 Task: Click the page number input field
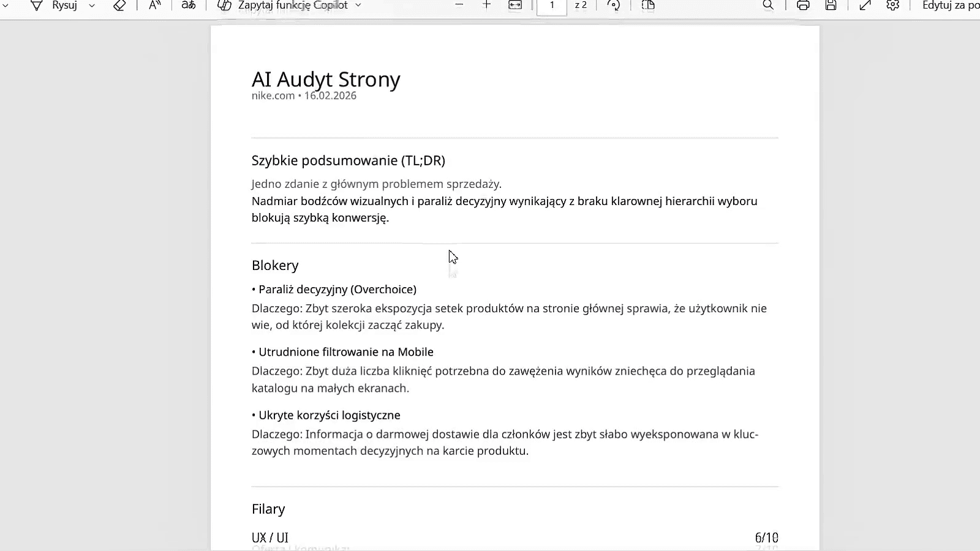pos(551,6)
